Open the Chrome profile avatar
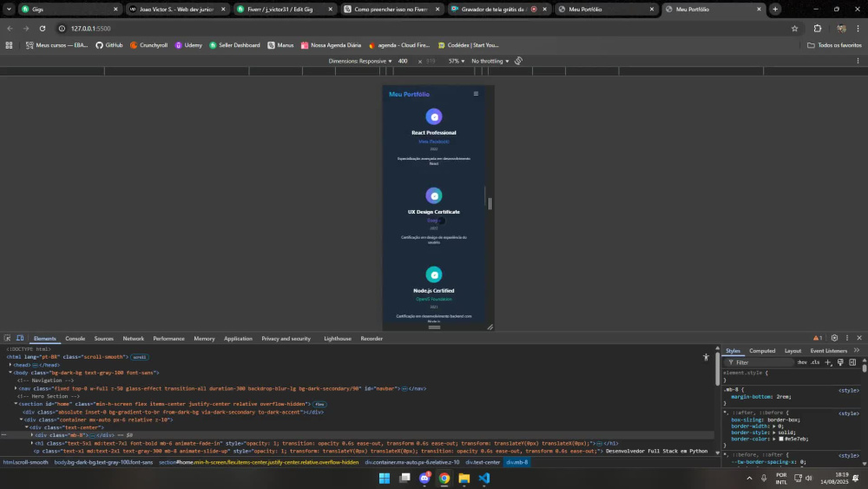The height and width of the screenshot is (489, 868). [841, 29]
